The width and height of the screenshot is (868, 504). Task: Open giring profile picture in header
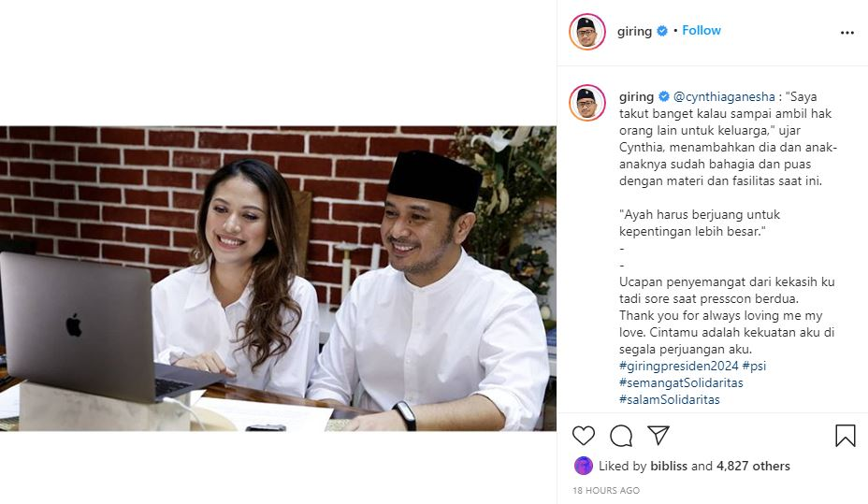587,32
